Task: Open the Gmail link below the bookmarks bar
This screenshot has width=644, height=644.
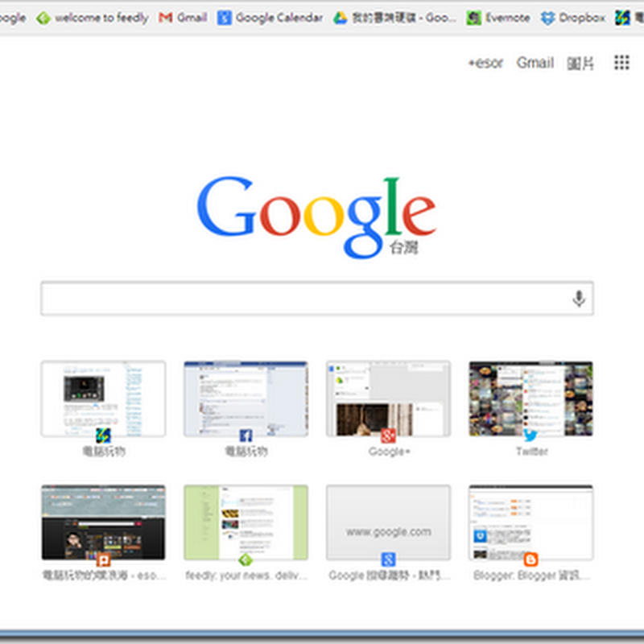Action: click(535, 63)
